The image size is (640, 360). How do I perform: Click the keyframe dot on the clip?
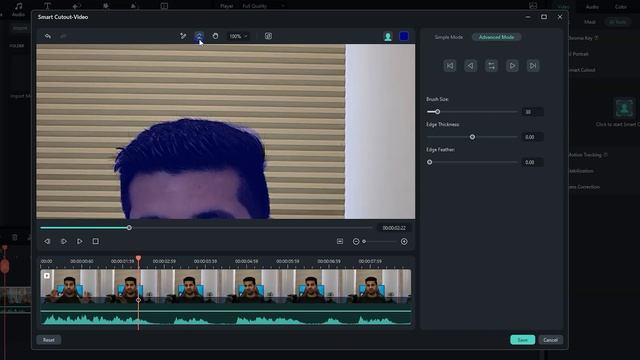point(138,300)
